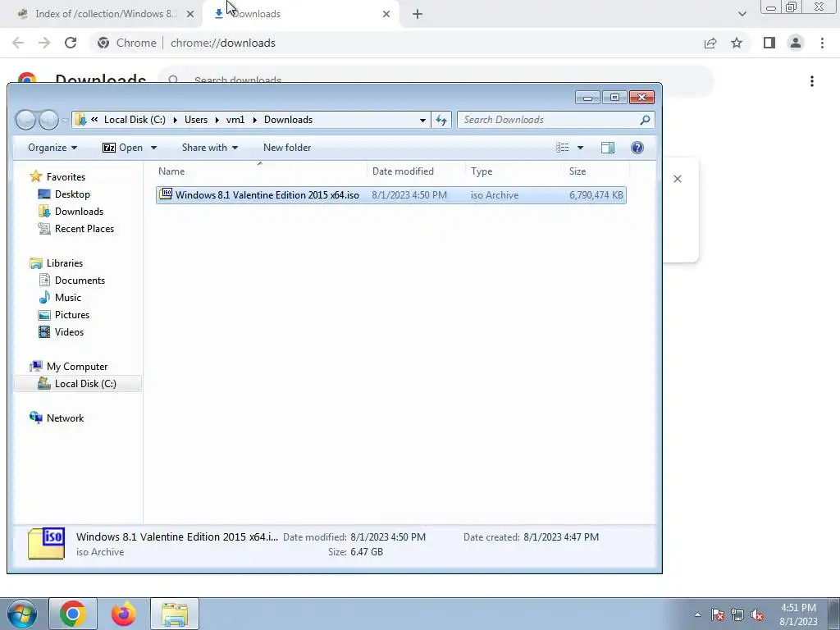Screen dimensions: 840x630
Task: Open Chrome profile avatar
Action: click(796, 43)
